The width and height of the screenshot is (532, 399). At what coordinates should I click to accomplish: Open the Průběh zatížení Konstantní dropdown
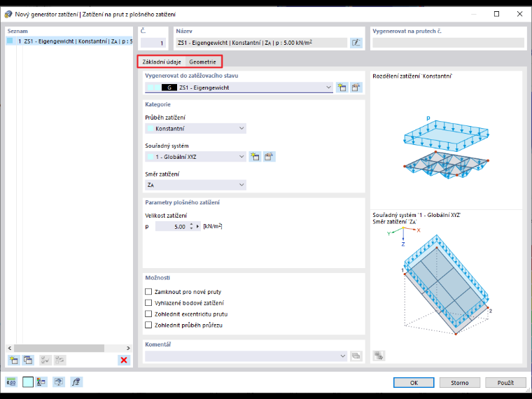point(195,129)
